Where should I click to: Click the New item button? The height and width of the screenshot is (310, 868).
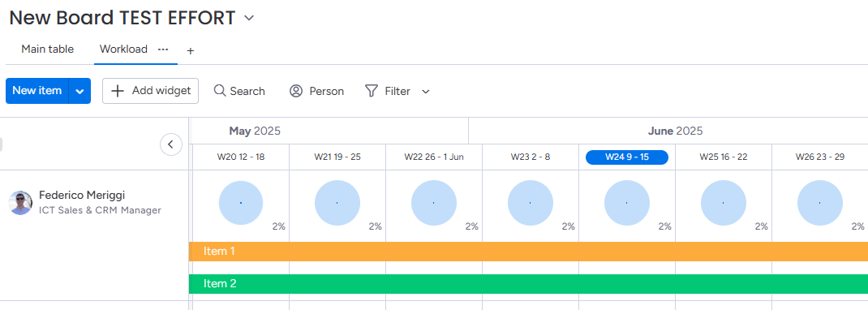click(x=37, y=91)
